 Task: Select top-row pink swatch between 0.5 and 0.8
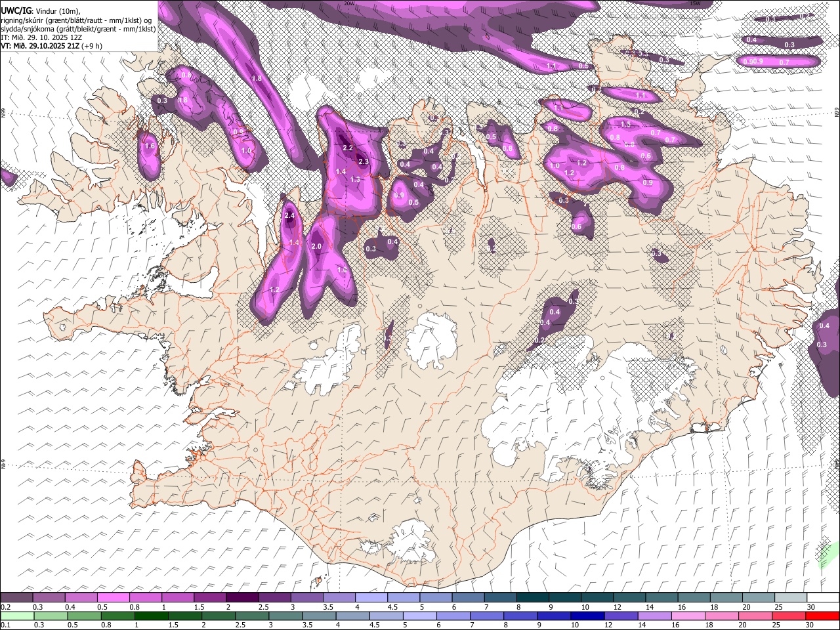[113, 598]
